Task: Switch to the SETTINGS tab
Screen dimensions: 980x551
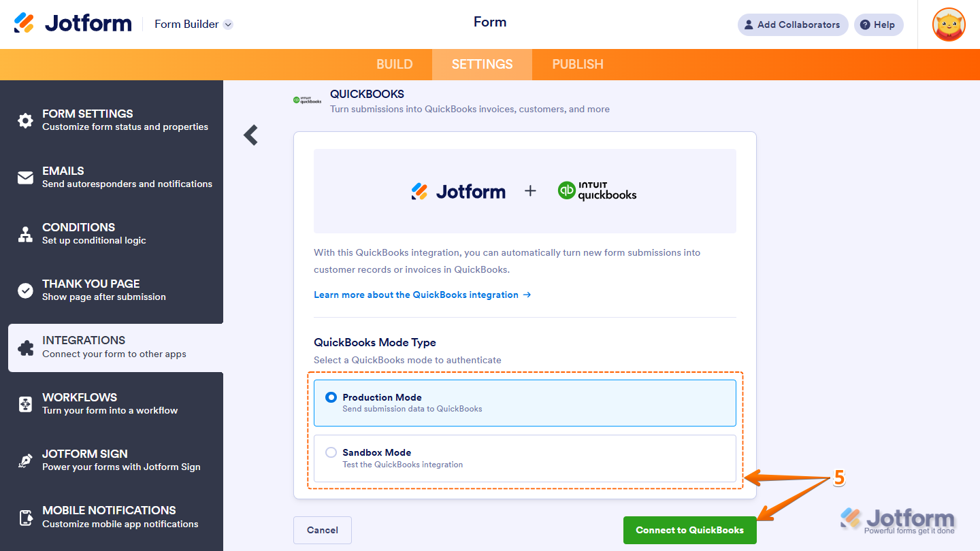Action: pos(483,65)
